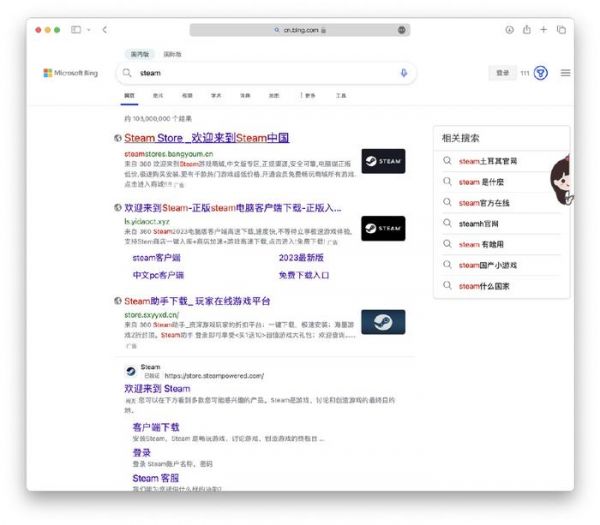Show Safari tab overview icon
This screenshot has height=525, width=600.
[x=560, y=30]
